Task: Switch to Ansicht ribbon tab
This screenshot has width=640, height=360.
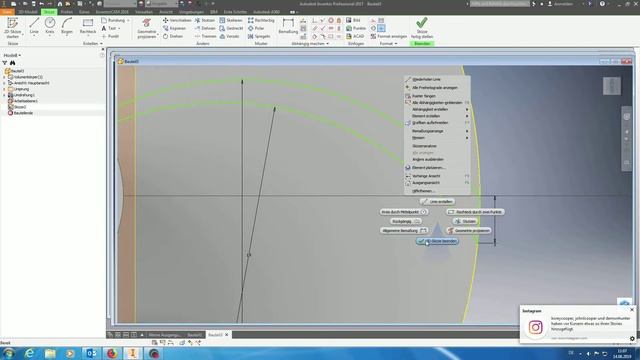Action: pyautogui.click(x=166, y=12)
